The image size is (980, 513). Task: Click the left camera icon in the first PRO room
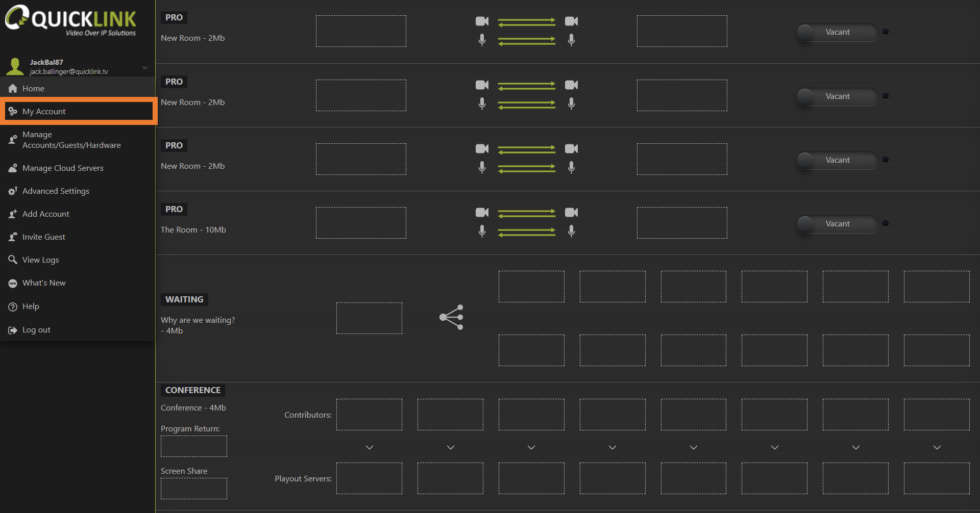(x=482, y=21)
